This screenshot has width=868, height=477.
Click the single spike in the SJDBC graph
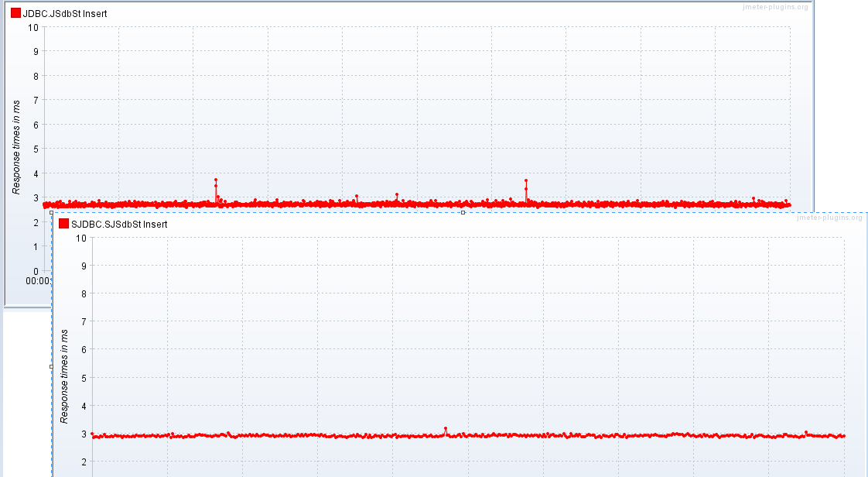[446, 428]
